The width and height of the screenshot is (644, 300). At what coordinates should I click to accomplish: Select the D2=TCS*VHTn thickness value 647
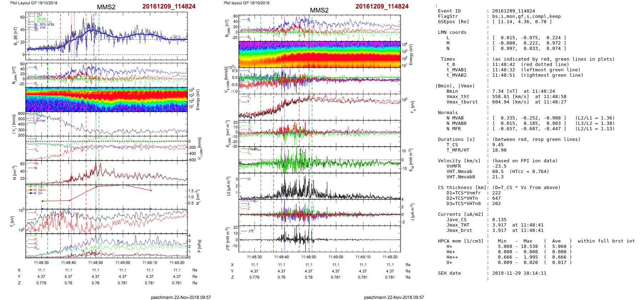[496, 198]
